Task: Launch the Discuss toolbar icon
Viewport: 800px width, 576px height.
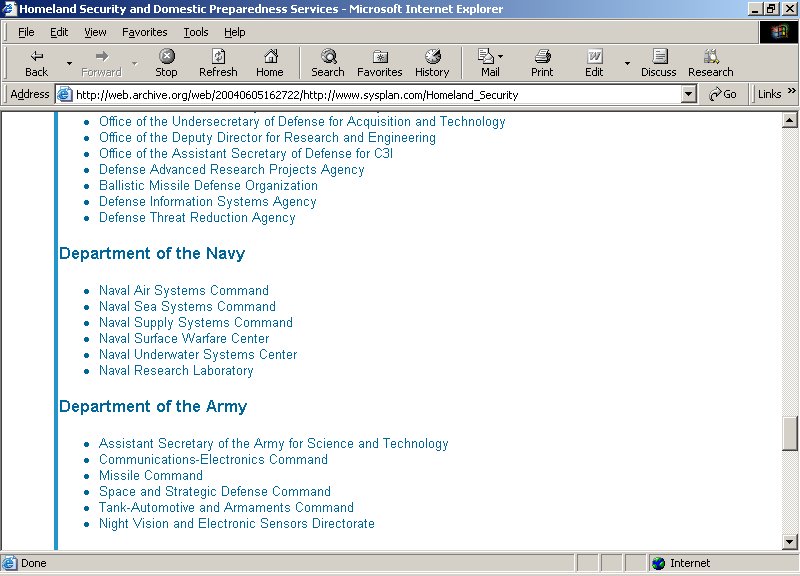Action: pyautogui.click(x=659, y=57)
